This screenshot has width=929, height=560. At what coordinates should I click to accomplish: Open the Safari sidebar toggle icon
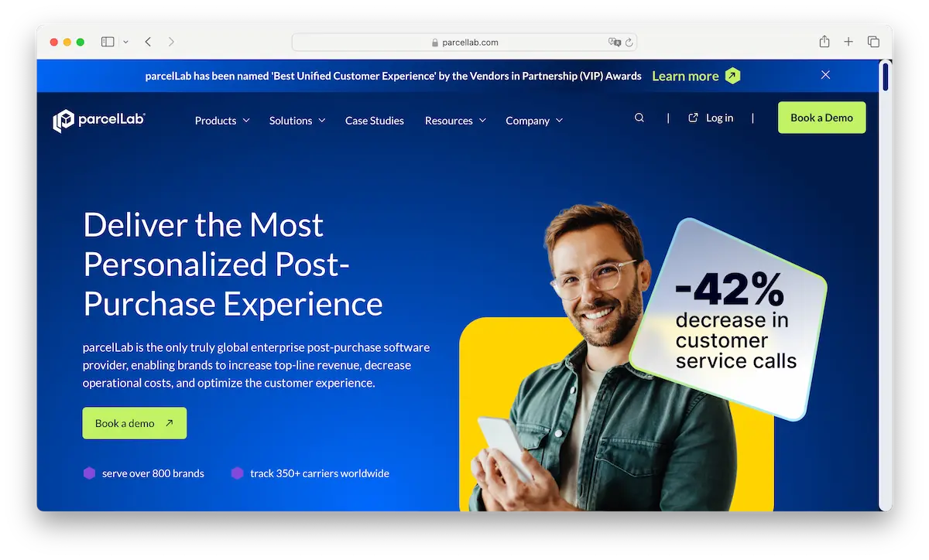(x=108, y=42)
